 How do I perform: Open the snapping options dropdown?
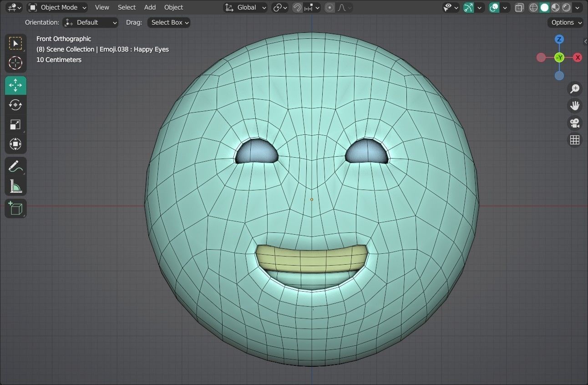click(312, 7)
